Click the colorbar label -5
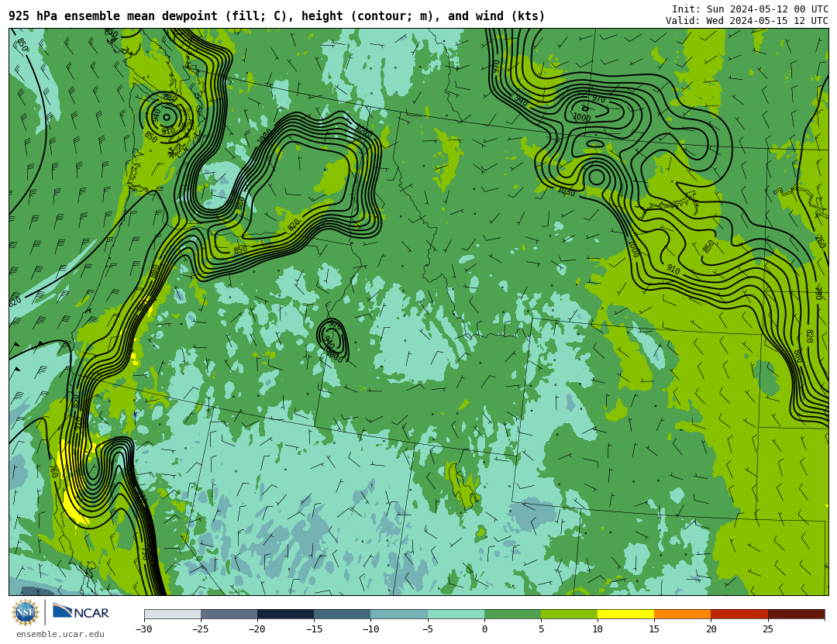This screenshot has height=644, width=837. pos(428,629)
